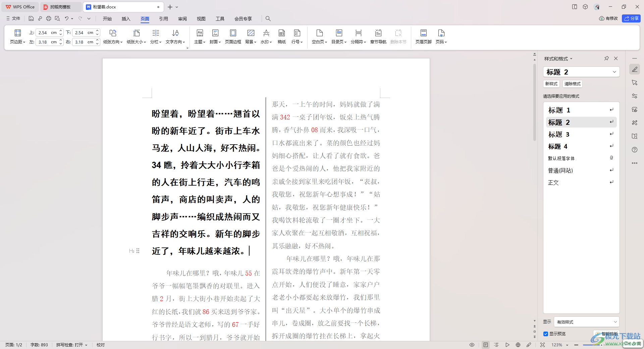
Task: Switch to the 视图 ribbon tab
Action: [201, 19]
